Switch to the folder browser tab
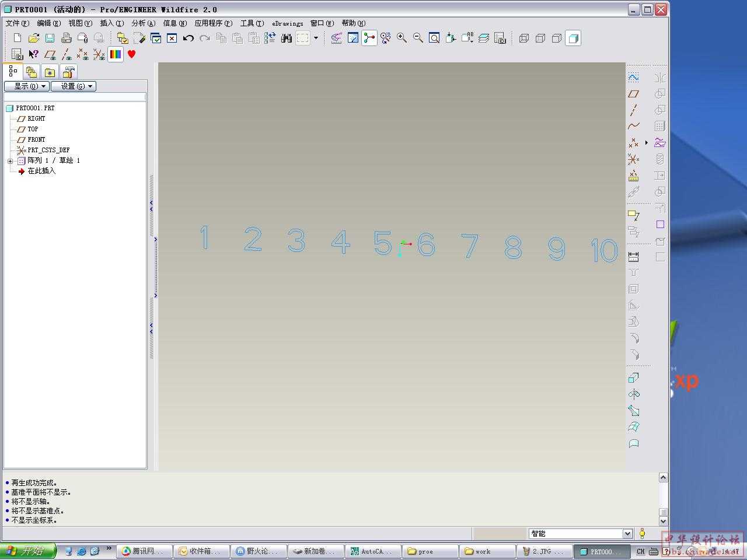This screenshot has height=560, width=747. point(32,72)
